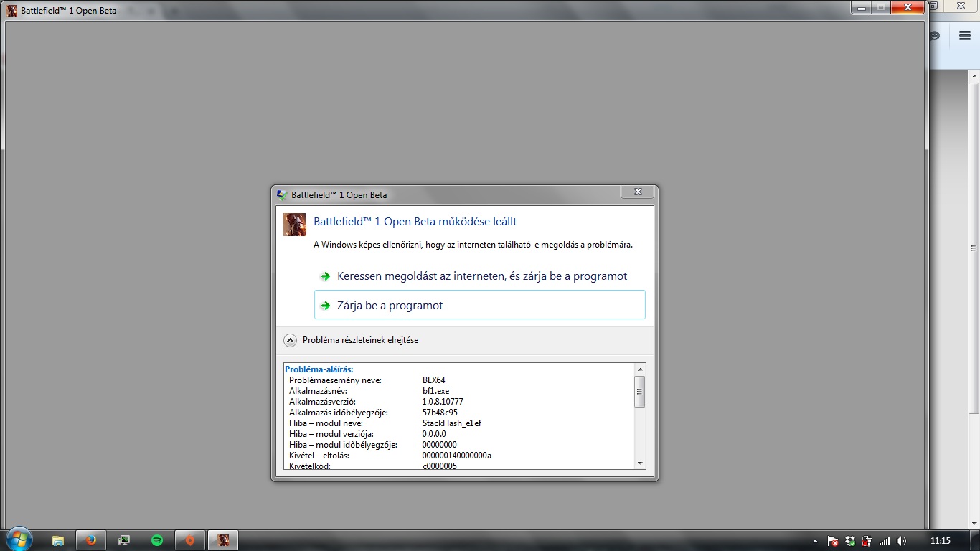Select exception offset "000000140000000a"
The width and height of the screenshot is (980, 551).
[456, 456]
